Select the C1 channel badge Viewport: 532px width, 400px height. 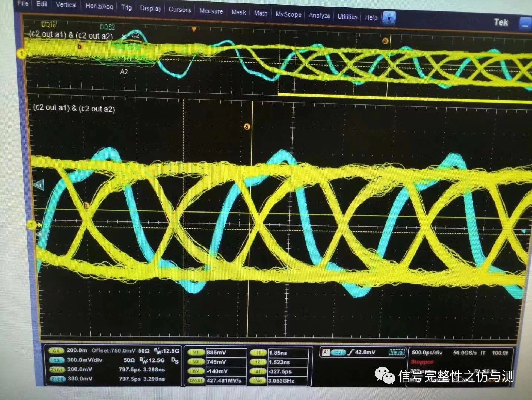click(x=56, y=350)
